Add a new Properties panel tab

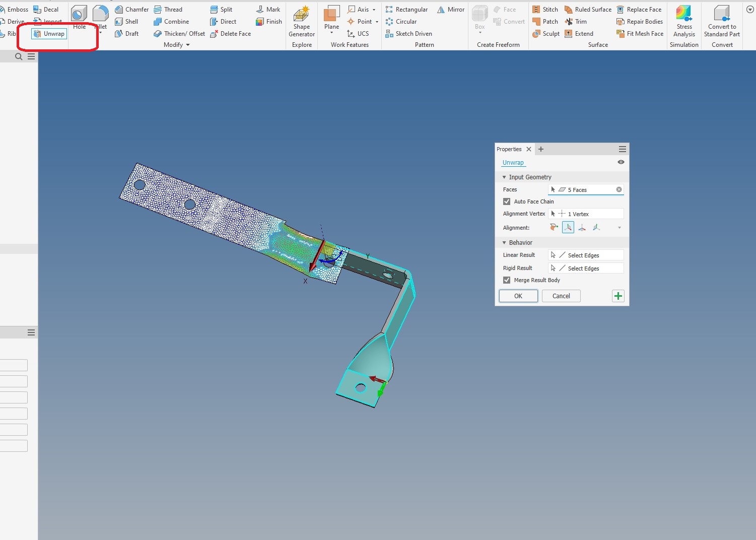pos(541,149)
